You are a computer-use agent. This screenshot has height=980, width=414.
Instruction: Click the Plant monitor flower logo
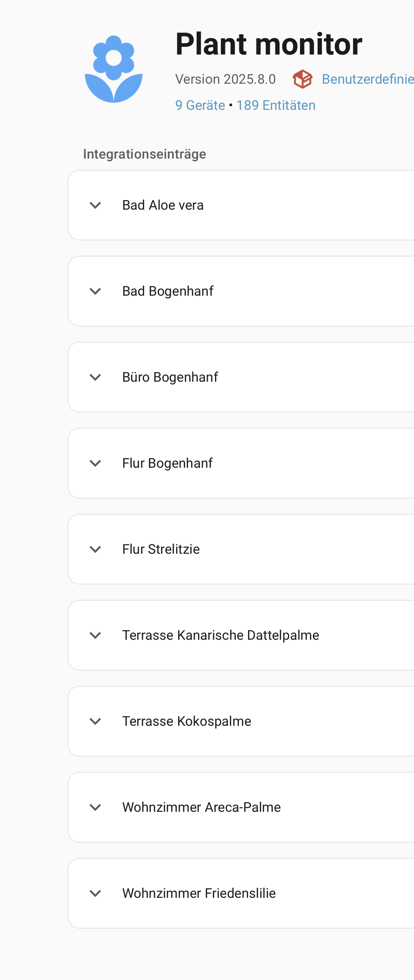tap(114, 69)
